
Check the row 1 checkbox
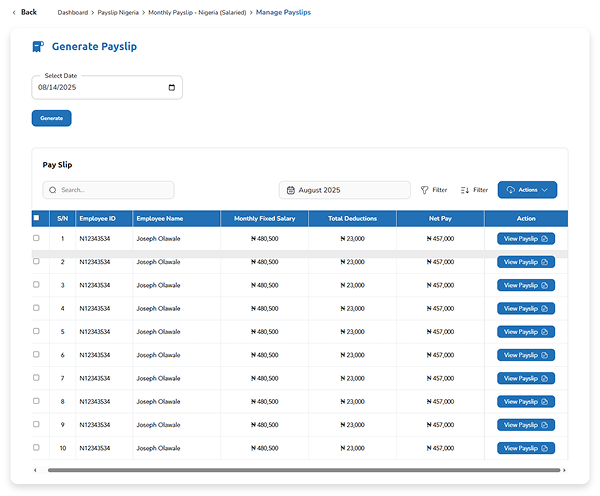pos(36,238)
